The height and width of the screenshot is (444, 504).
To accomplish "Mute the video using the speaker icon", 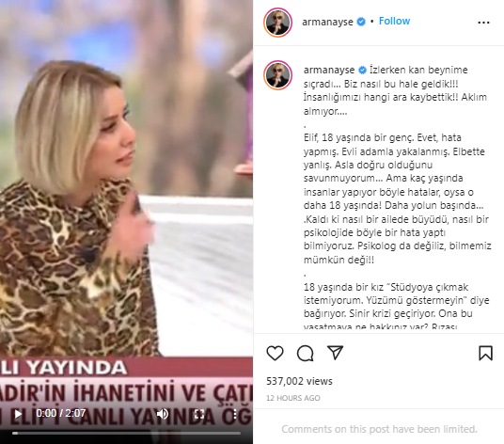I will click(163, 414).
